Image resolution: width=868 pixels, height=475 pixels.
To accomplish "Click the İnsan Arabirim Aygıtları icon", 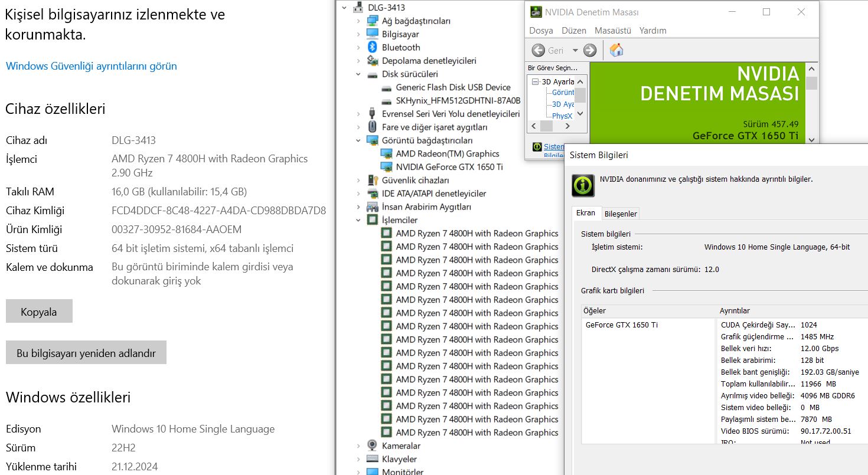I will click(372, 207).
